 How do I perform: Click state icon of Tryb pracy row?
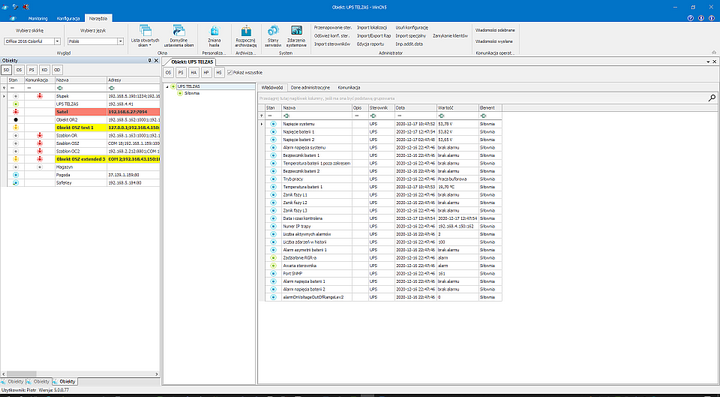pyautogui.click(x=273, y=179)
